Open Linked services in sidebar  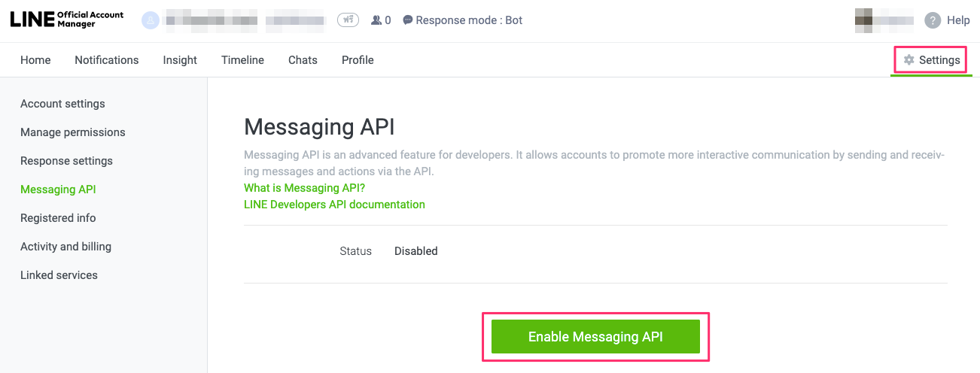coord(59,275)
